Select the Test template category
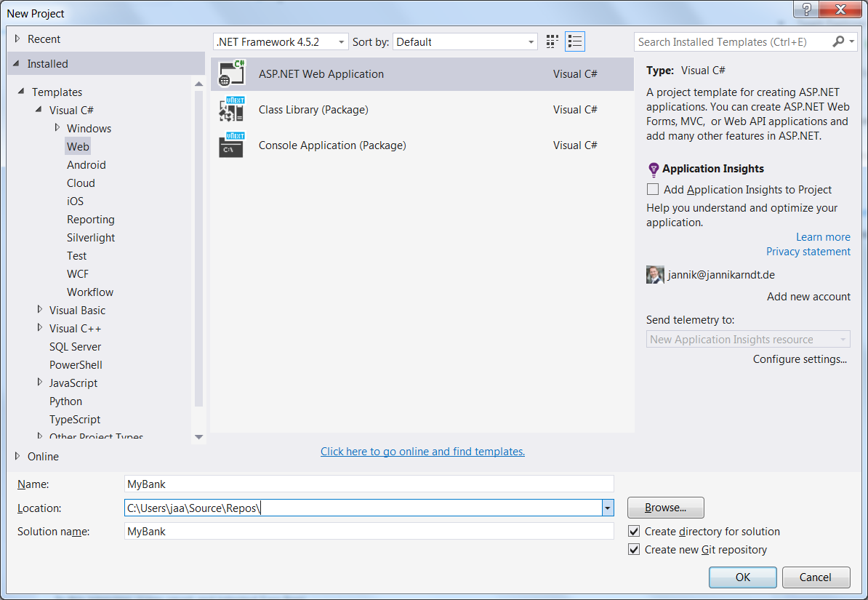Screen dimensions: 868x600 tap(77, 255)
